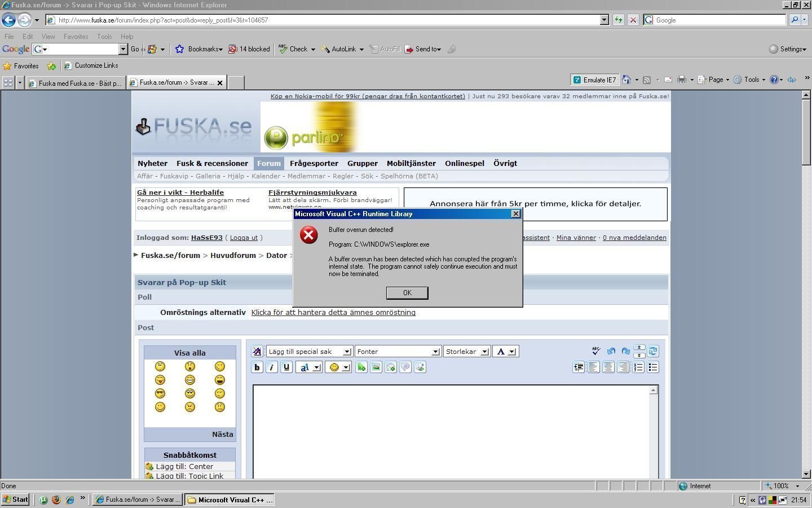
Task: Insert a bulleted list in the editor
Action: point(653,367)
